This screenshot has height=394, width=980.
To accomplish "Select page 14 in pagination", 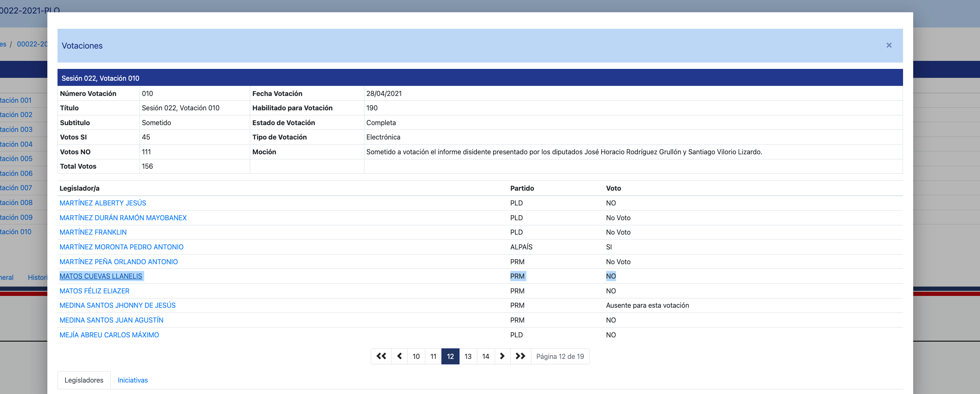I will point(486,356).
